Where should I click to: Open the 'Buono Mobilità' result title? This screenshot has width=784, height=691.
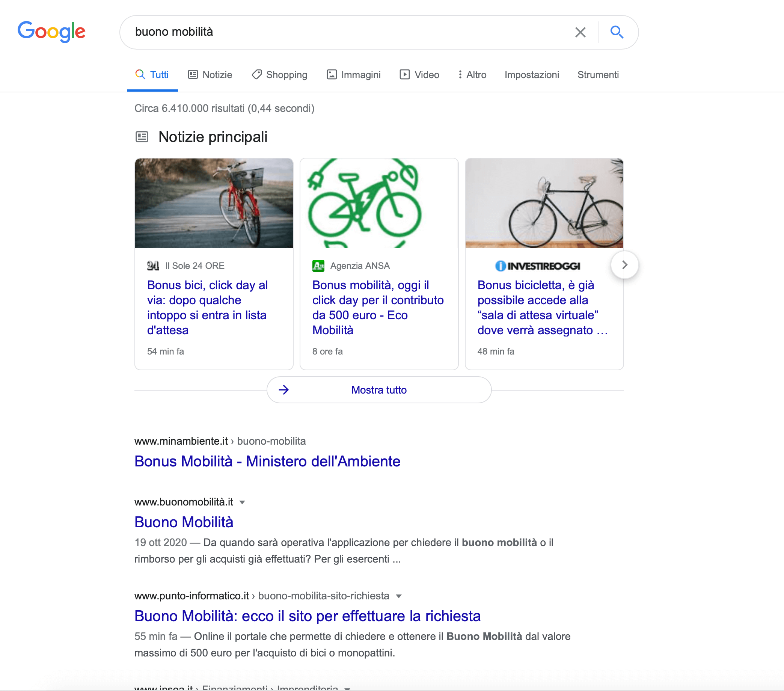point(184,522)
